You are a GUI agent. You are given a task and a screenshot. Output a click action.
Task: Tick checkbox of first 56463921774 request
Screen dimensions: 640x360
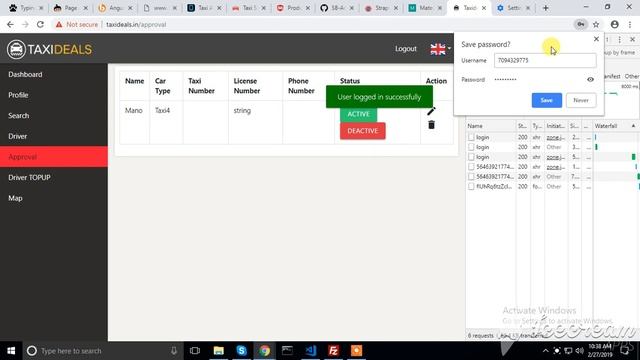coord(471,167)
